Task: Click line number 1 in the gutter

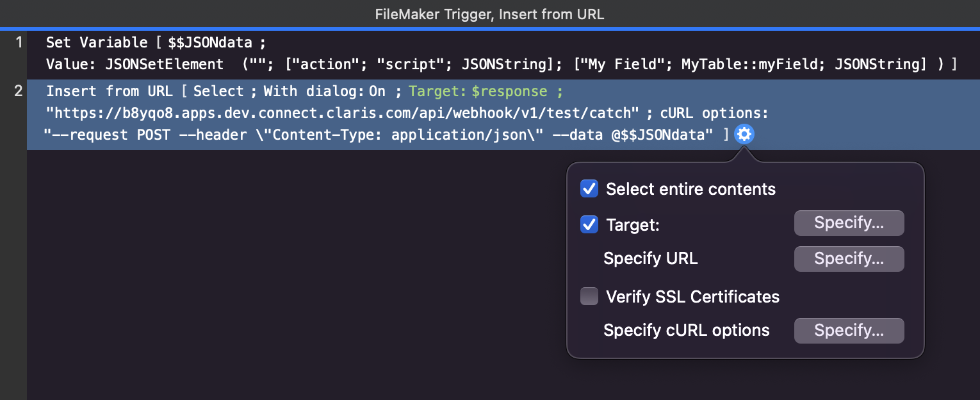Action: click(x=19, y=42)
